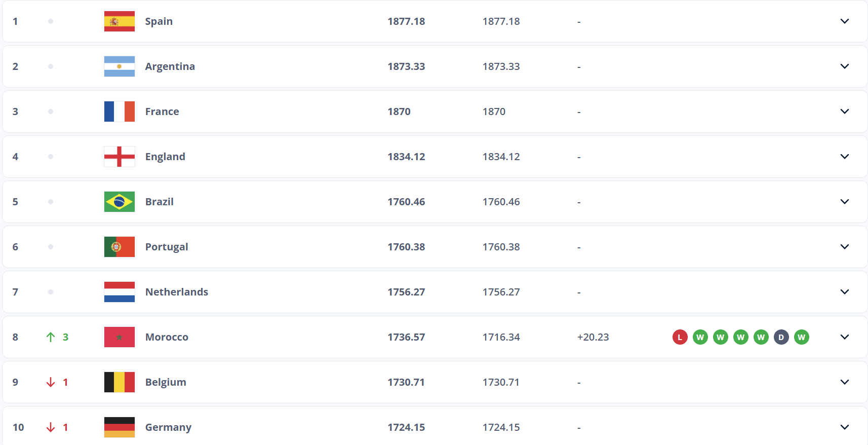The image size is (868, 445).
Task: Click Morocco's +20.23 points change
Action: (593, 337)
